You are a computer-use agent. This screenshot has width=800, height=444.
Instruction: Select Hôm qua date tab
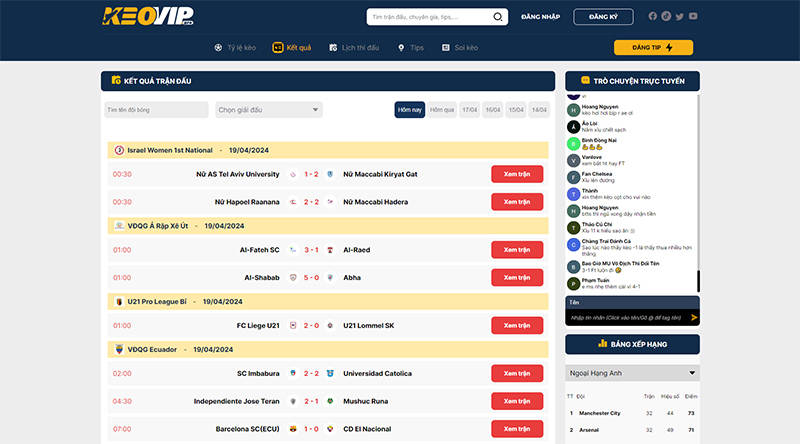442,110
